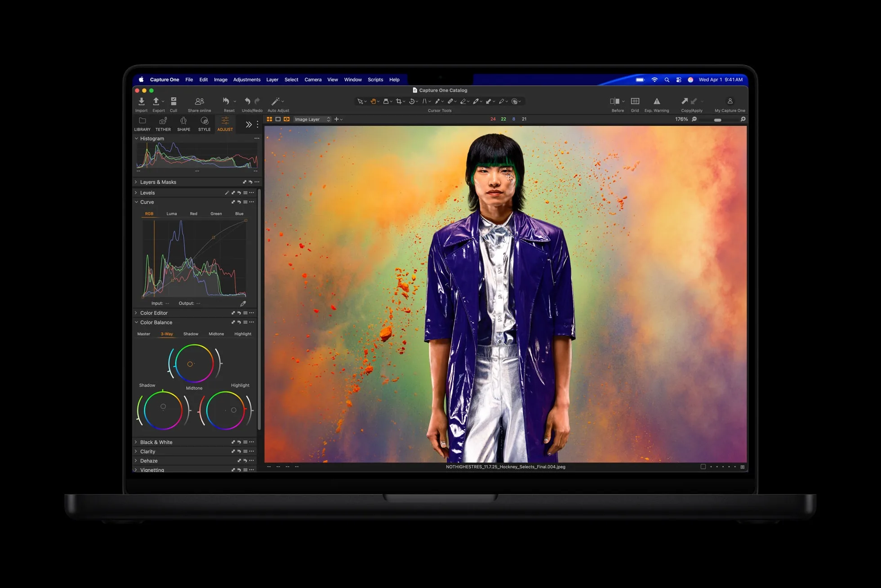Open the Adjustments menu
The width and height of the screenshot is (881, 588).
coord(247,80)
